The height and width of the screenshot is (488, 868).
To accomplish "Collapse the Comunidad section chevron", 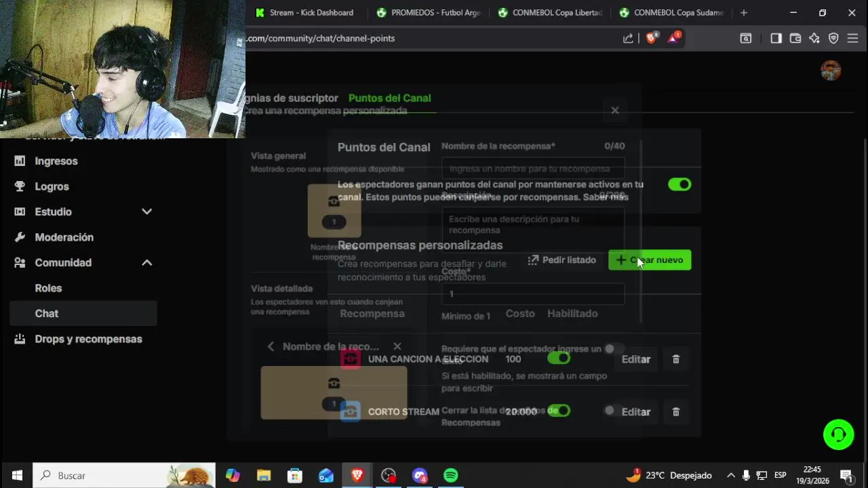I will tap(146, 262).
